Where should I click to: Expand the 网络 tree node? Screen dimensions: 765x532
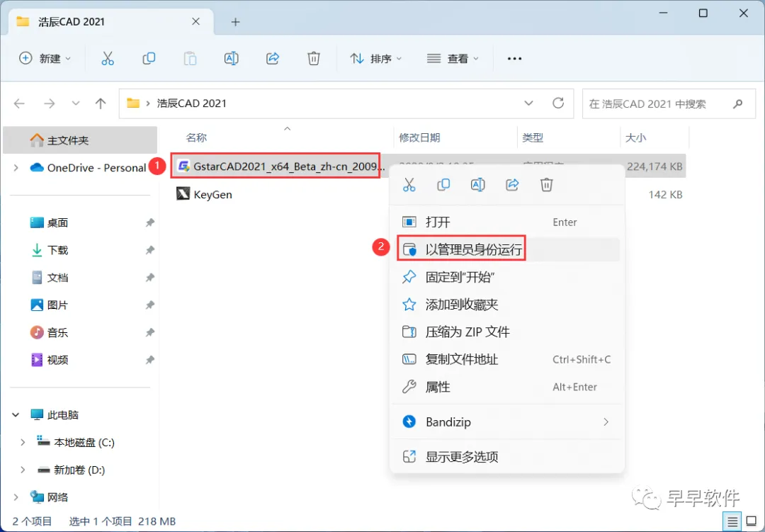[x=16, y=497]
